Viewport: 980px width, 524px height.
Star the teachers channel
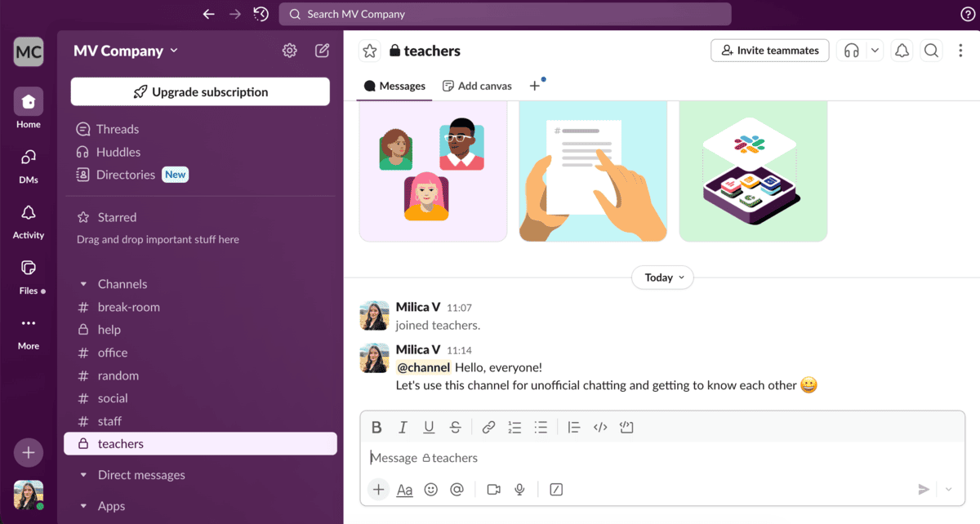[369, 50]
